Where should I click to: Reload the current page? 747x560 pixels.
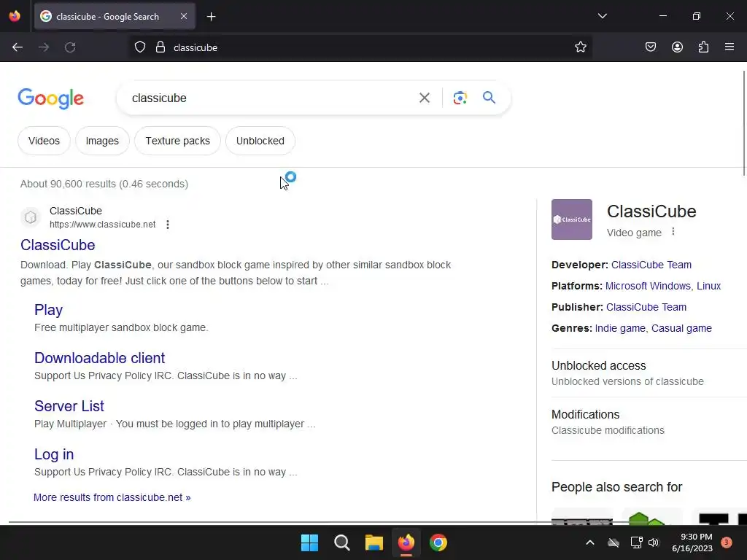click(70, 47)
